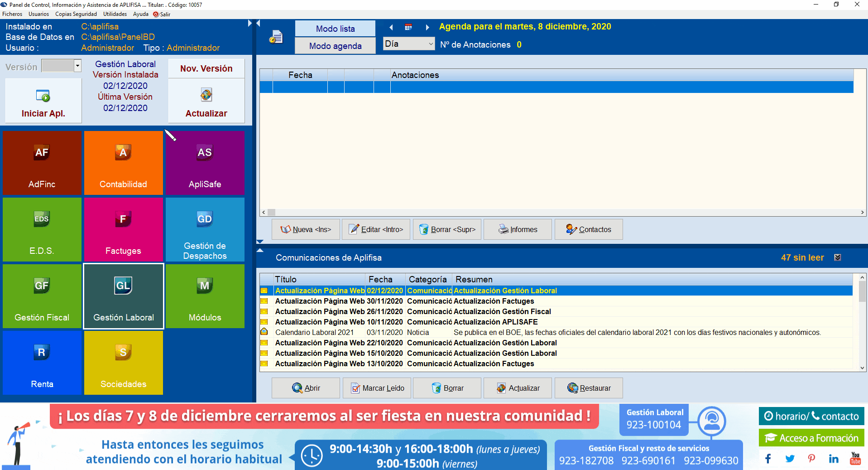The height and width of the screenshot is (470, 868).
Task: Switch to Modo lista
Action: [x=335, y=29]
